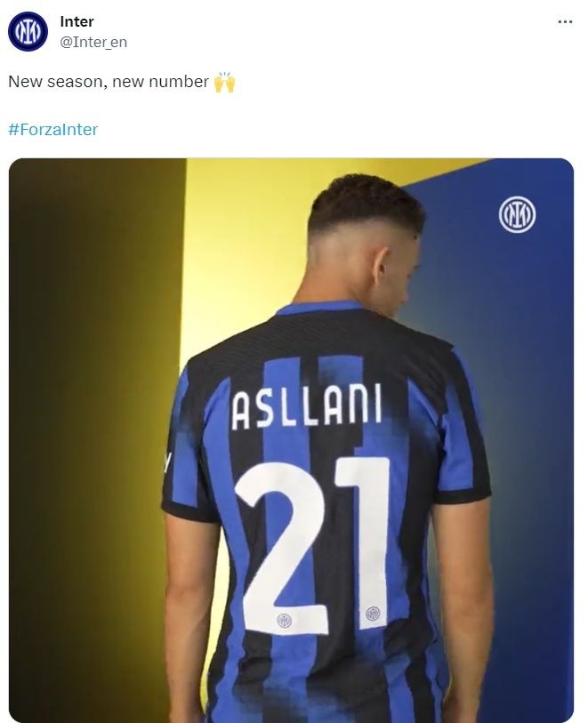Open the Inter profile avatar

click(28, 31)
